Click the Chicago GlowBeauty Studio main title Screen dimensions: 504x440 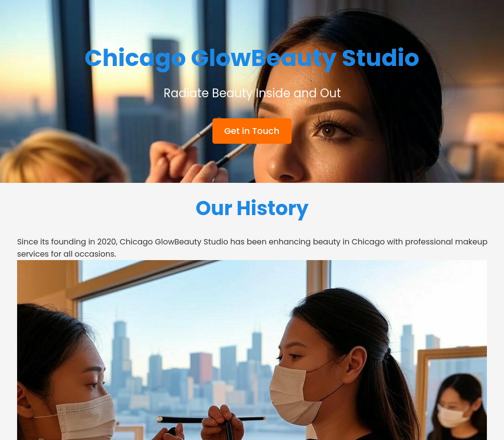(252, 58)
